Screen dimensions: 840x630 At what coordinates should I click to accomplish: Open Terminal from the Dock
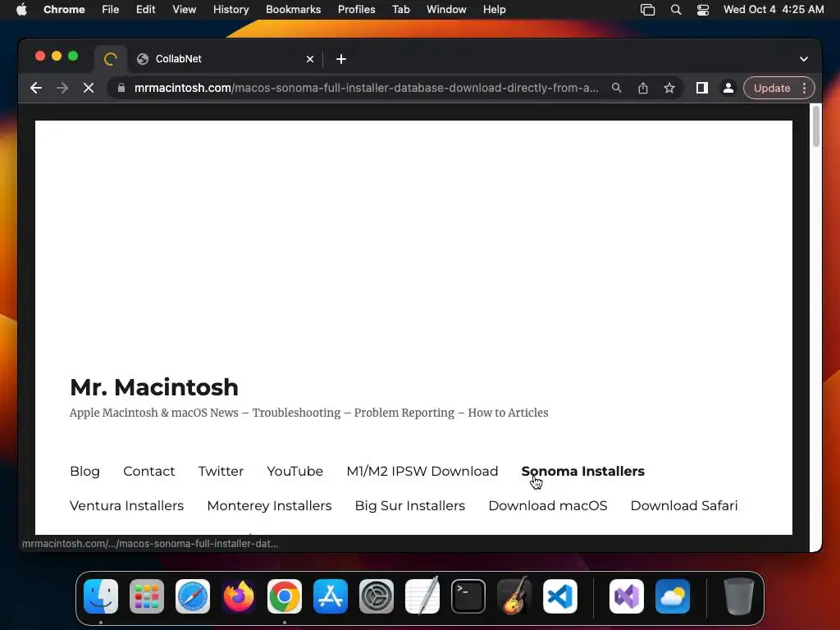[468, 596]
